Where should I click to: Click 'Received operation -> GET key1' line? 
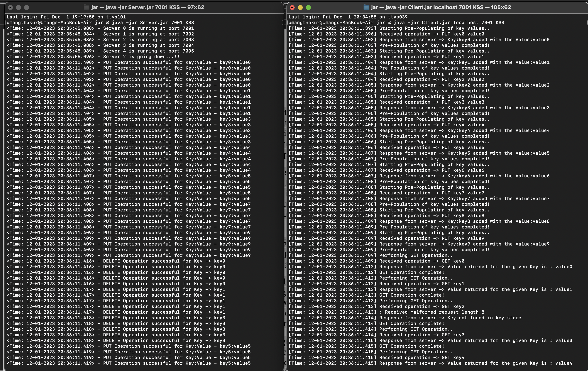[376, 284]
